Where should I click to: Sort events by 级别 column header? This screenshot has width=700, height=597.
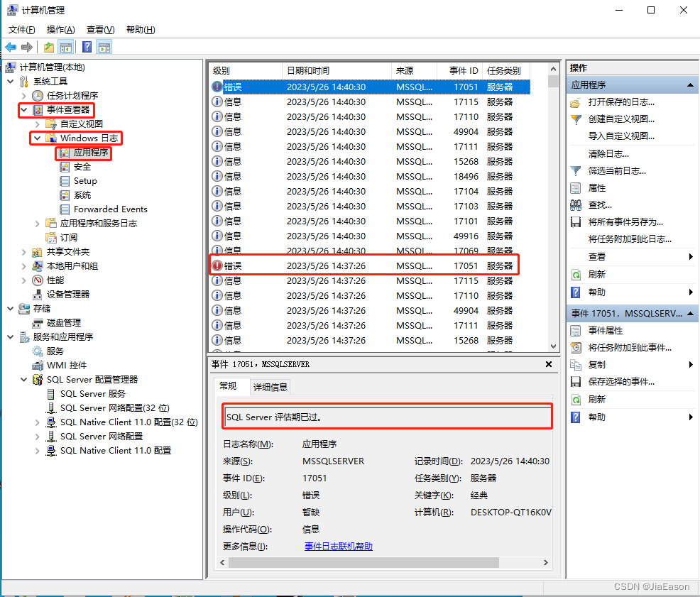coord(246,70)
